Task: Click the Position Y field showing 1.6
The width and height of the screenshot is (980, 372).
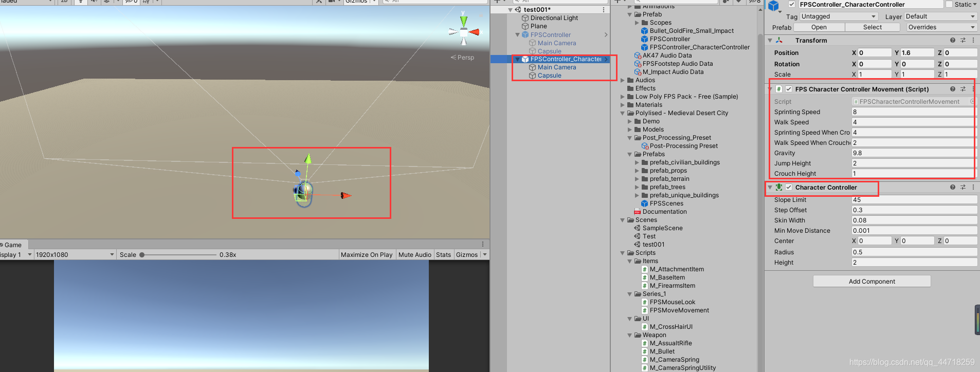Action: pos(917,52)
